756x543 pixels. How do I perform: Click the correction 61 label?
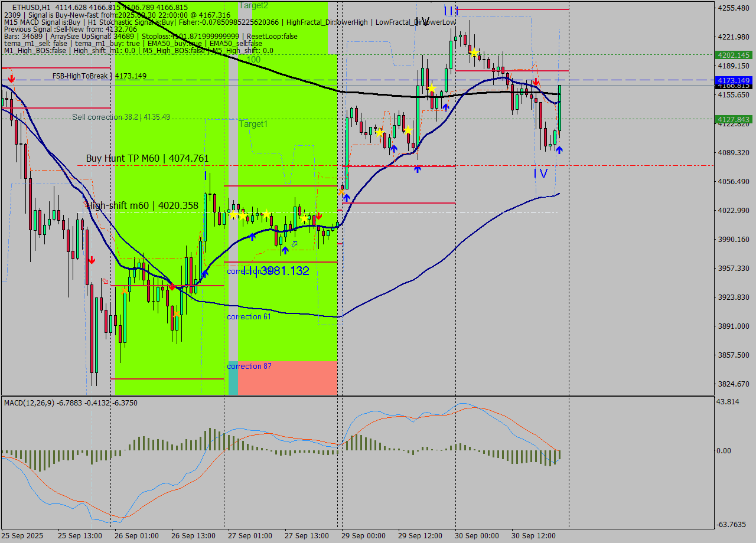(249, 317)
